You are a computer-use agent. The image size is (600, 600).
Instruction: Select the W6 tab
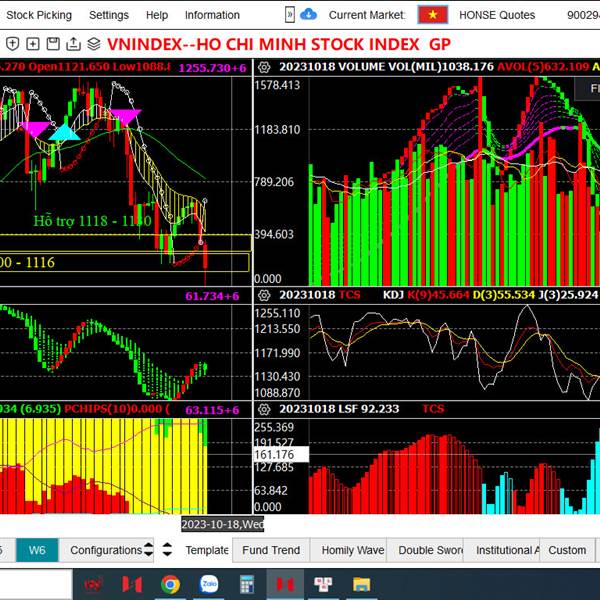(37, 550)
